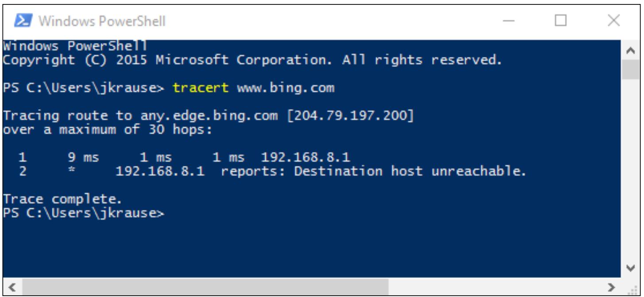Viewport: 644px width, 297px height.
Task: Close the Windows PowerShell window
Action: coord(613,20)
